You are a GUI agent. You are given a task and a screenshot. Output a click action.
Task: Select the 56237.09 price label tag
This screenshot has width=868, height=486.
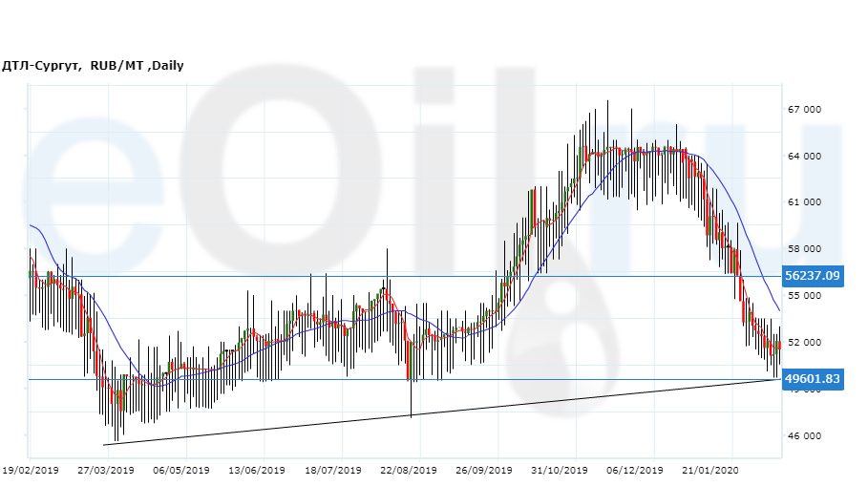click(813, 276)
